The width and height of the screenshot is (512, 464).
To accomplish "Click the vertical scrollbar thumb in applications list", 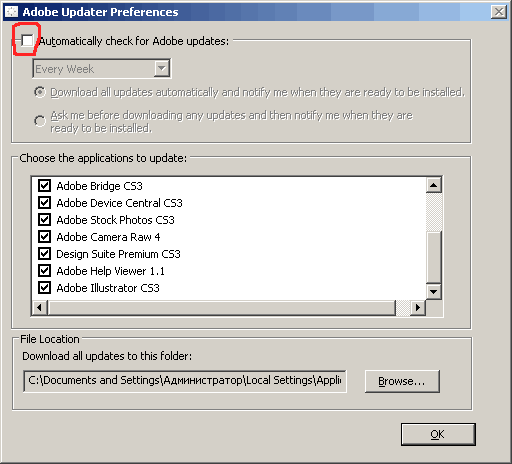I will point(434,257).
